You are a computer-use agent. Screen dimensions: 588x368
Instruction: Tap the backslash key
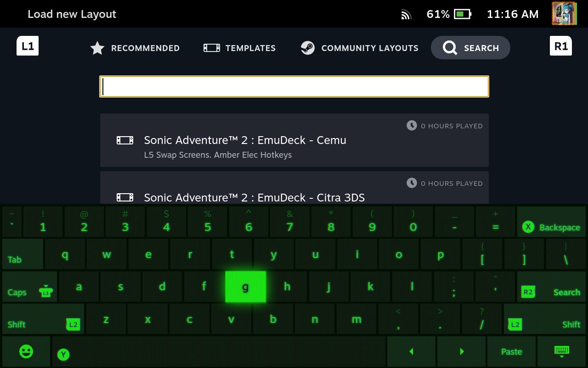point(566,254)
